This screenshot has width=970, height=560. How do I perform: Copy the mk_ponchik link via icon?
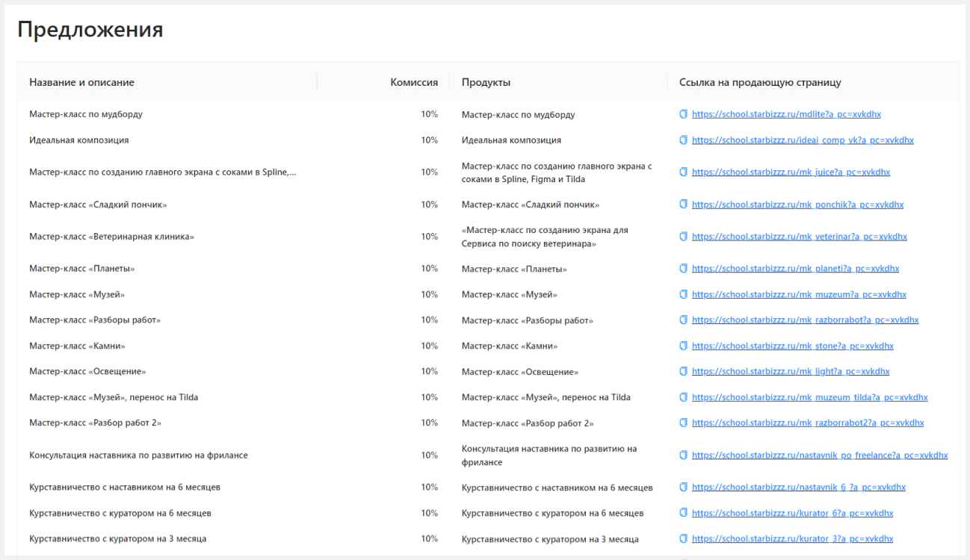(x=683, y=205)
